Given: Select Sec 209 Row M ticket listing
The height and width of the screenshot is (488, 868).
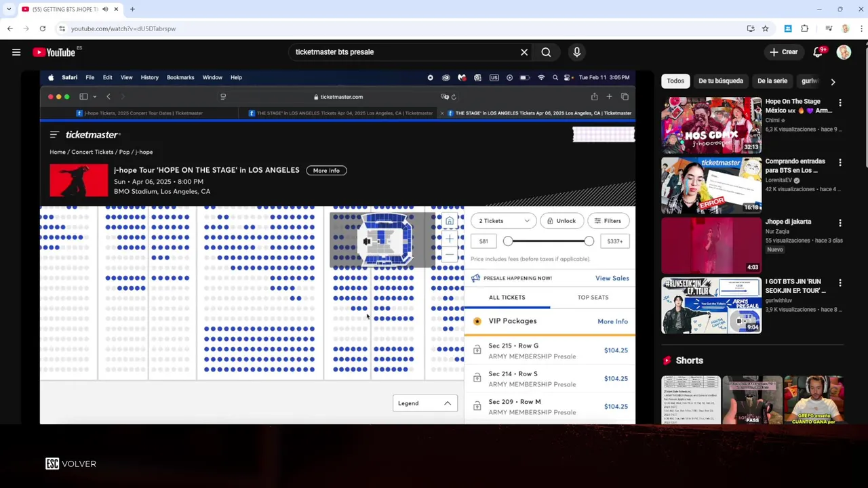Looking at the screenshot, I should pyautogui.click(x=550, y=407).
